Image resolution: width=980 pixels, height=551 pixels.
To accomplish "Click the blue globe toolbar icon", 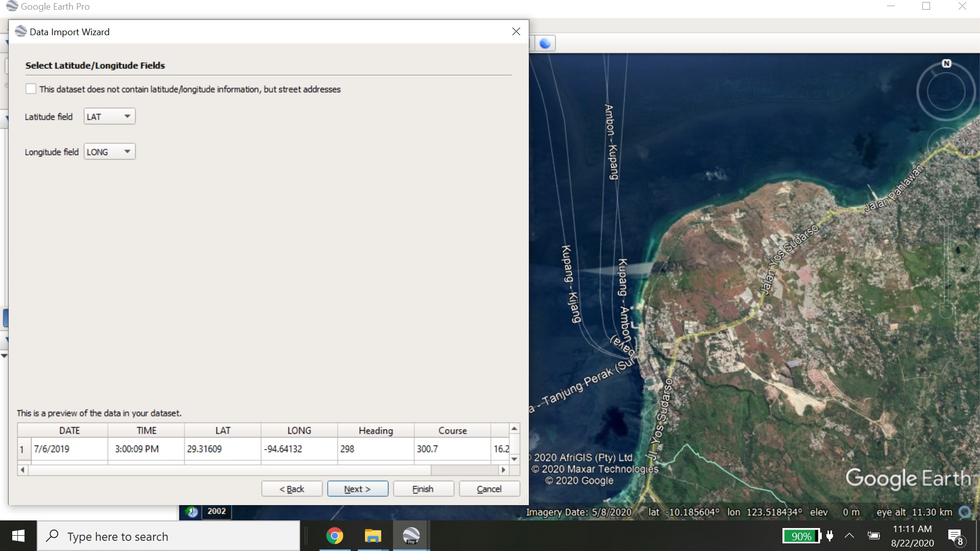I will [545, 43].
